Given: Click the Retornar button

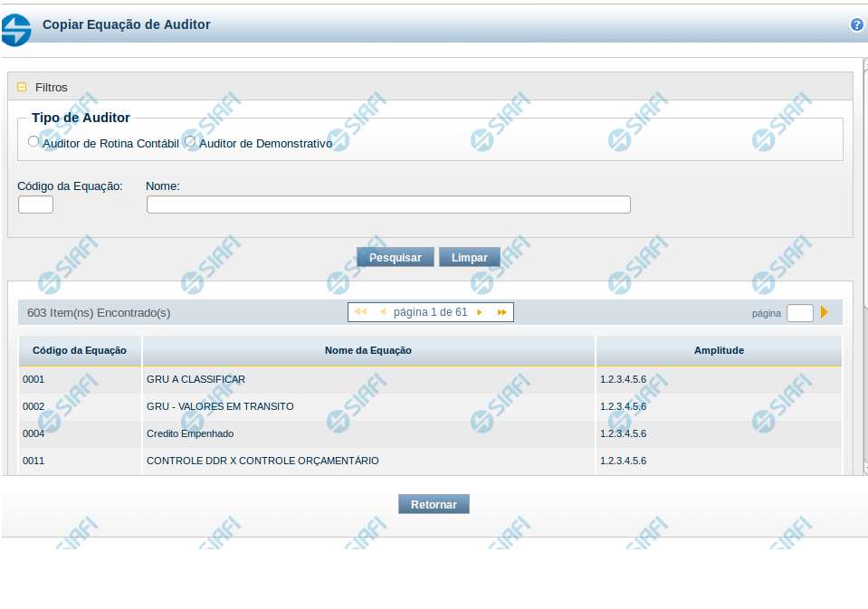Looking at the screenshot, I should [434, 504].
